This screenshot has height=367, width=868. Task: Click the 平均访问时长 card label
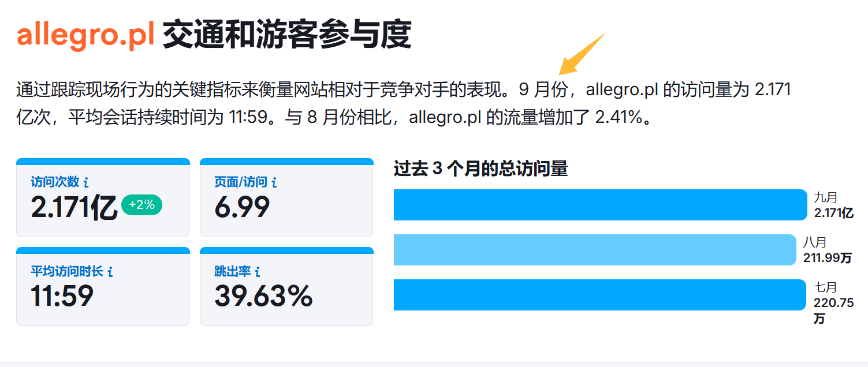[67, 271]
